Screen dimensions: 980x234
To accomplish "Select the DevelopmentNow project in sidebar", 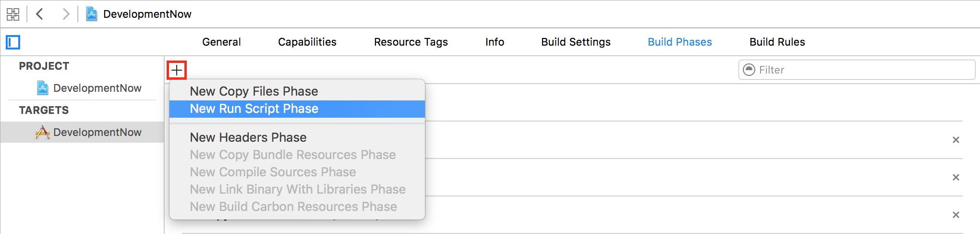I will point(97,88).
